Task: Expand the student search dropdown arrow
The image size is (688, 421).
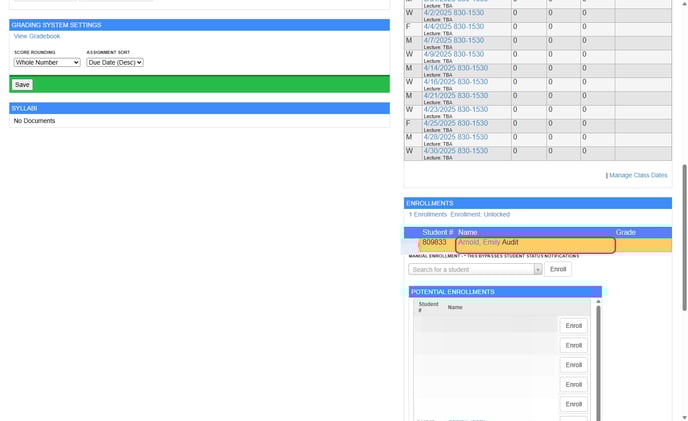Action: tap(538, 269)
